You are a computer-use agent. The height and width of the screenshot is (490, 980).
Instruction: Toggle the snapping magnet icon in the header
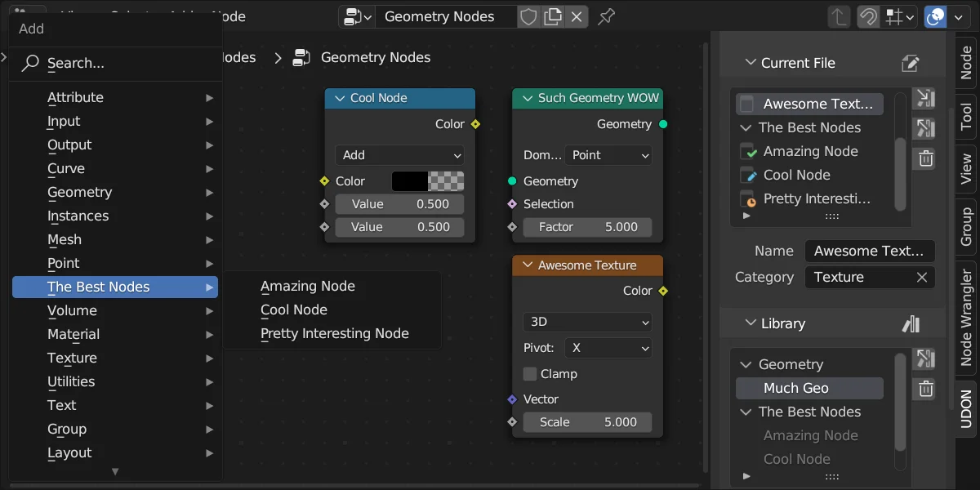pos(868,16)
